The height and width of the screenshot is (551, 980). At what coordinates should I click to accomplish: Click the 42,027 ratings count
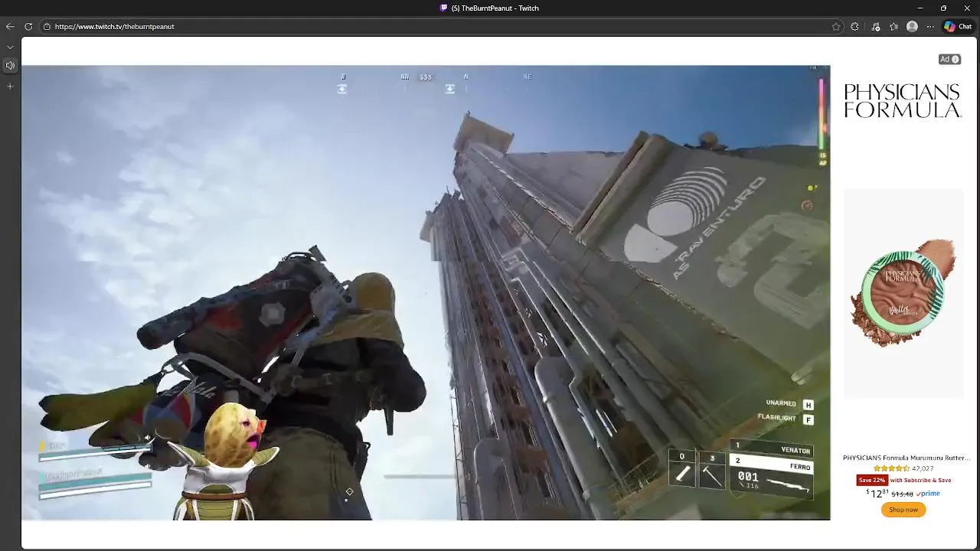(923, 468)
